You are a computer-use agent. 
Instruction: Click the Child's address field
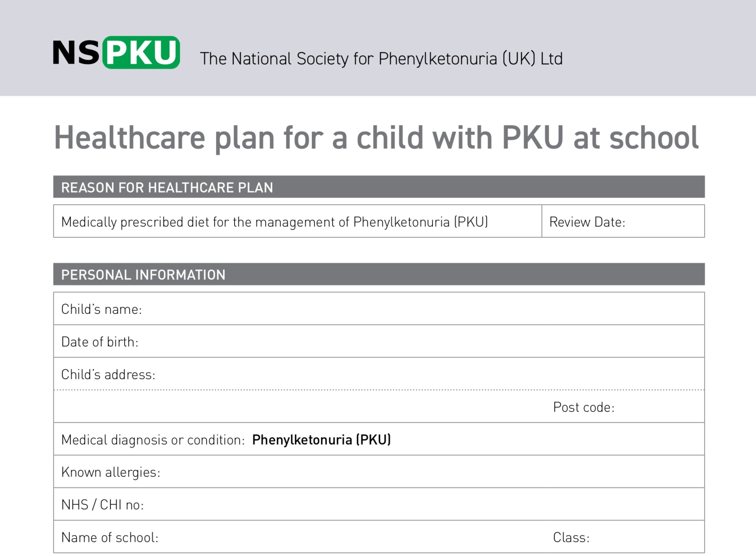pyautogui.click(x=384, y=374)
